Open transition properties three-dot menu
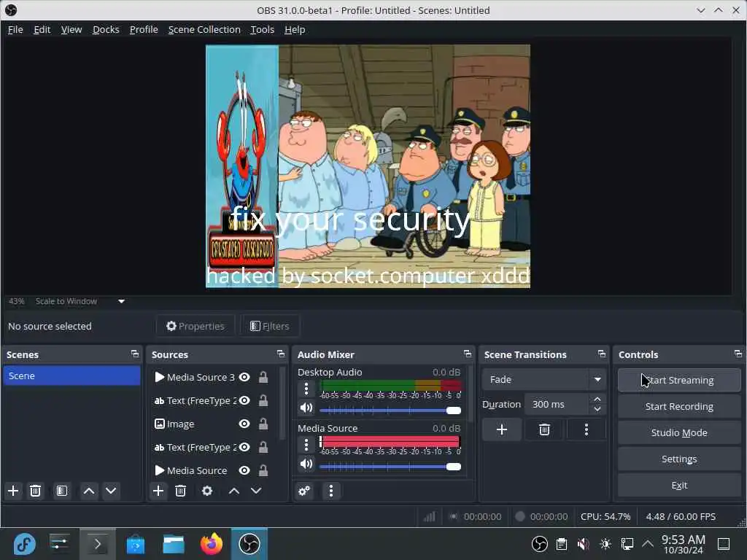The image size is (747, 560). (587, 430)
